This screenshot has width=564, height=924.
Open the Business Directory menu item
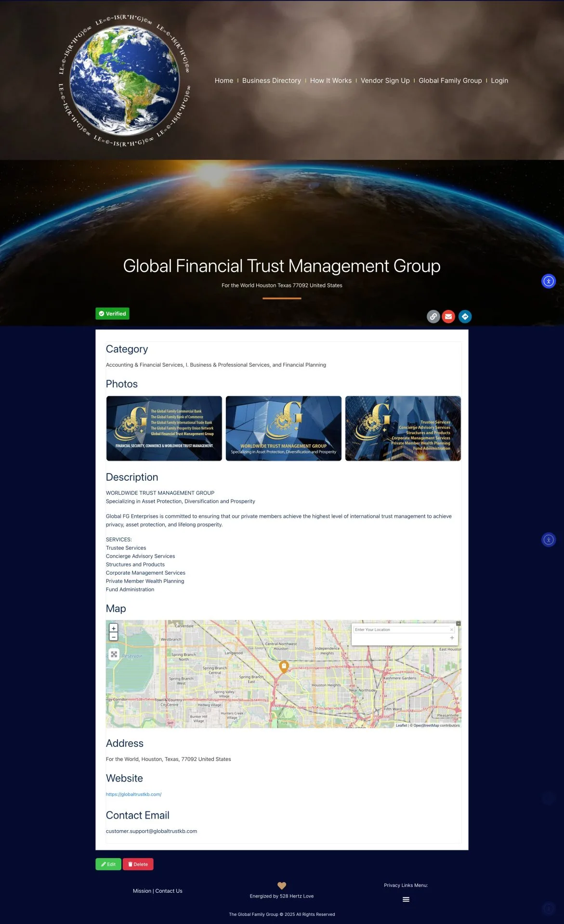[x=271, y=81]
